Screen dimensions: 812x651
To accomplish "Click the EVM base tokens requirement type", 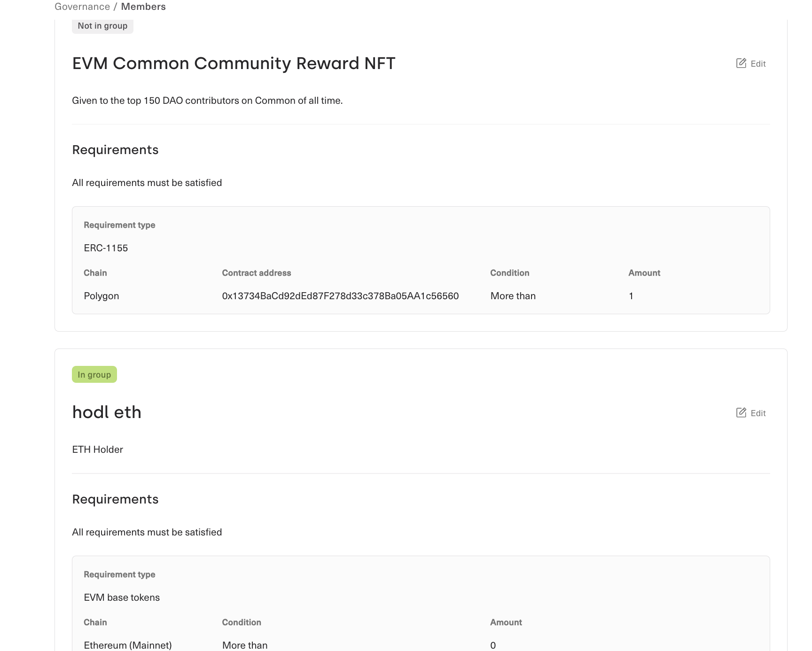I will (122, 597).
